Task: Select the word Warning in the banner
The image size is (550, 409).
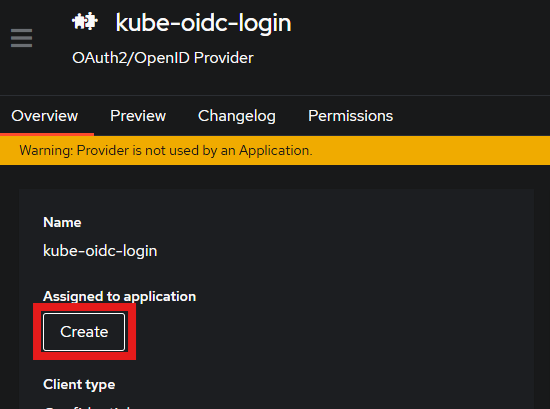Action: [46, 150]
